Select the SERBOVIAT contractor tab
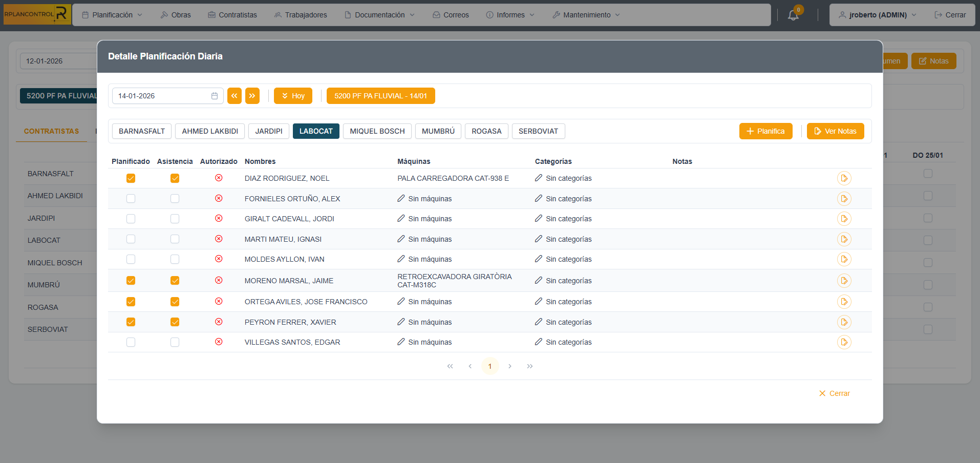This screenshot has width=980, height=463. point(538,131)
